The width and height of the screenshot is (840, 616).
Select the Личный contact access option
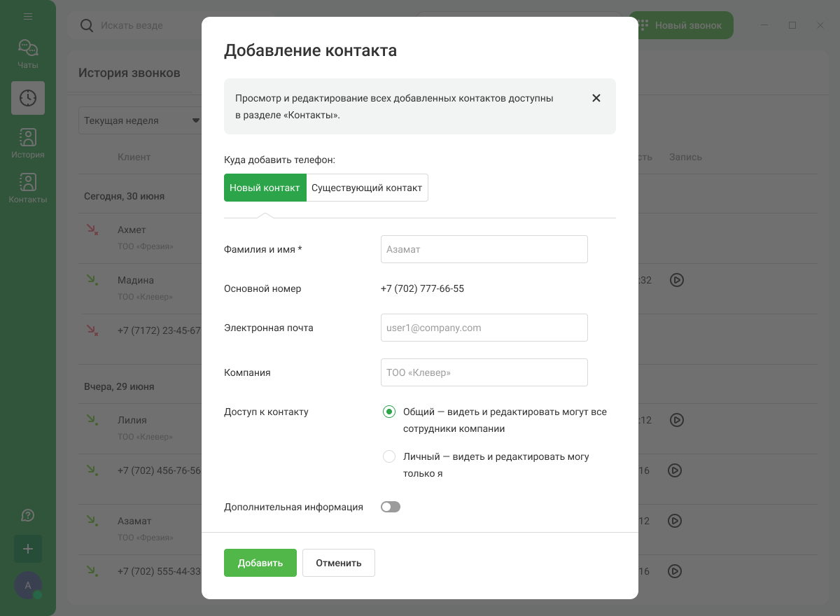[389, 456]
